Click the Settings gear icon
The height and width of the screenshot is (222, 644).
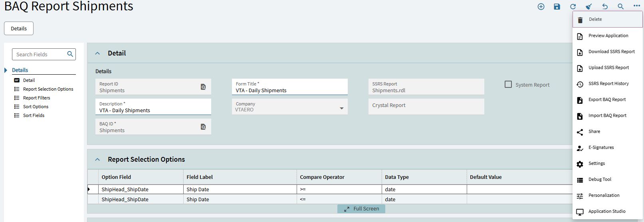pyautogui.click(x=580, y=164)
